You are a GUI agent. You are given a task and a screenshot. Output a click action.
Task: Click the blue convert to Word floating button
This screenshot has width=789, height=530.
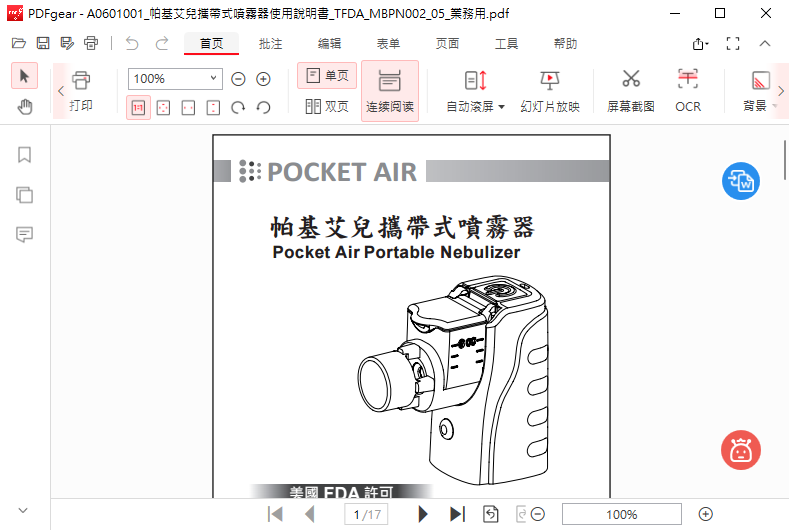tap(741, 181)
